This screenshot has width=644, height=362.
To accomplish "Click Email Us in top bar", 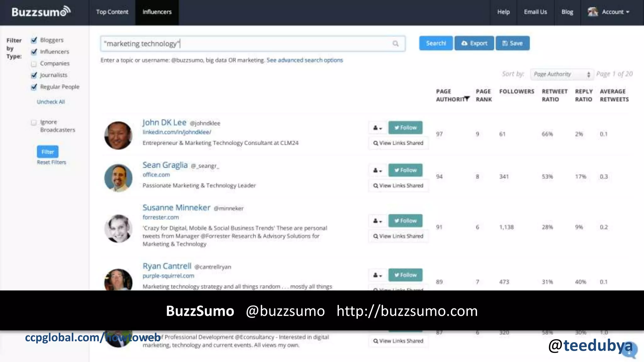I will pyautogui.click(x=536, y=12).
